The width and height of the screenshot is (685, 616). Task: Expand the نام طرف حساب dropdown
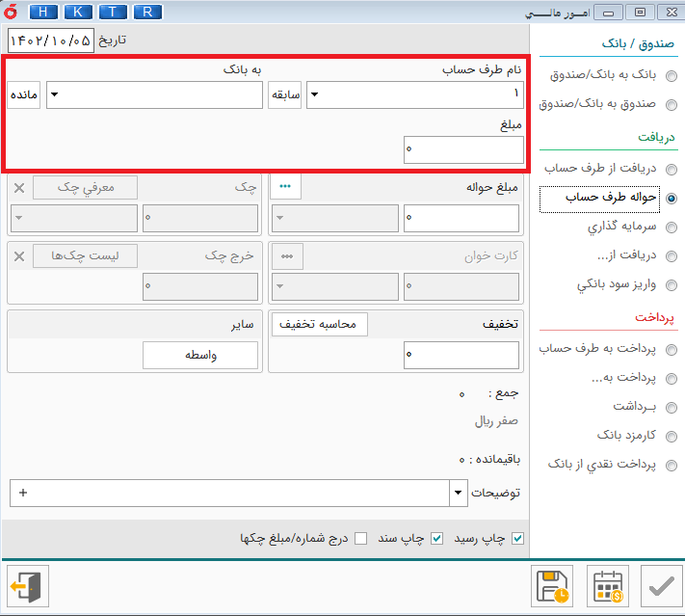pos(316,95)
